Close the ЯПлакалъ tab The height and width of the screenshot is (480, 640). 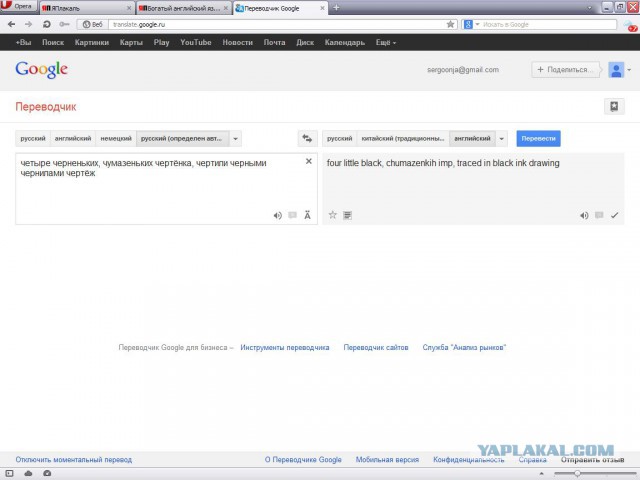click(x=129, y=8)
